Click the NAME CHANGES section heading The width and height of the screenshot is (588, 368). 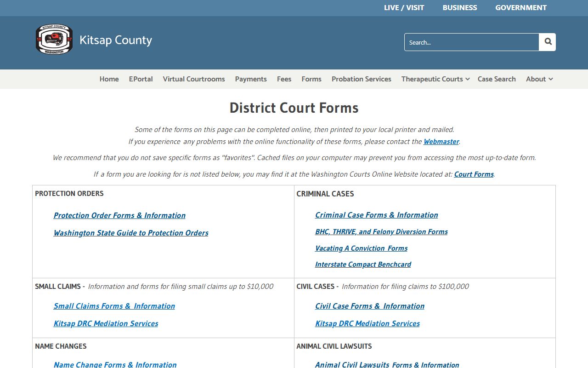click(61, 346)
